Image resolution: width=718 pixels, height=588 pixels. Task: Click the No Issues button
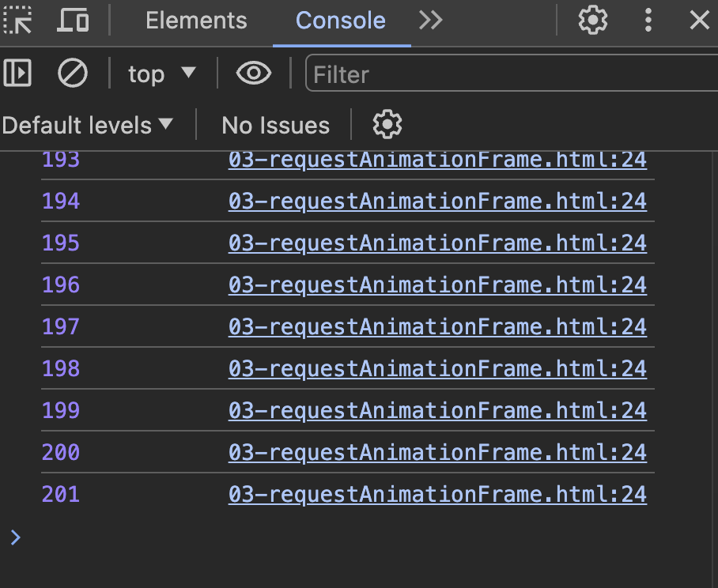click(275, 125)
